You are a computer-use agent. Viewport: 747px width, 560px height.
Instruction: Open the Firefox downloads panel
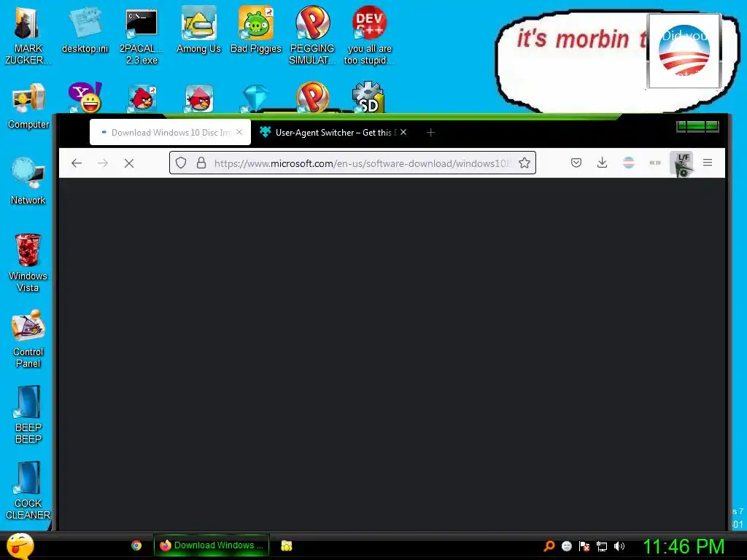click(x=602, y=163)
